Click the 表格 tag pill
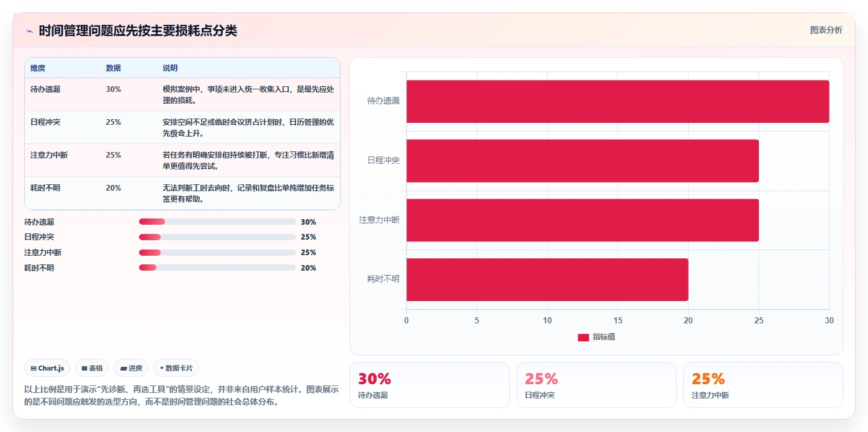868x432 pixels. pyautogui.click(x=92, y=368)
